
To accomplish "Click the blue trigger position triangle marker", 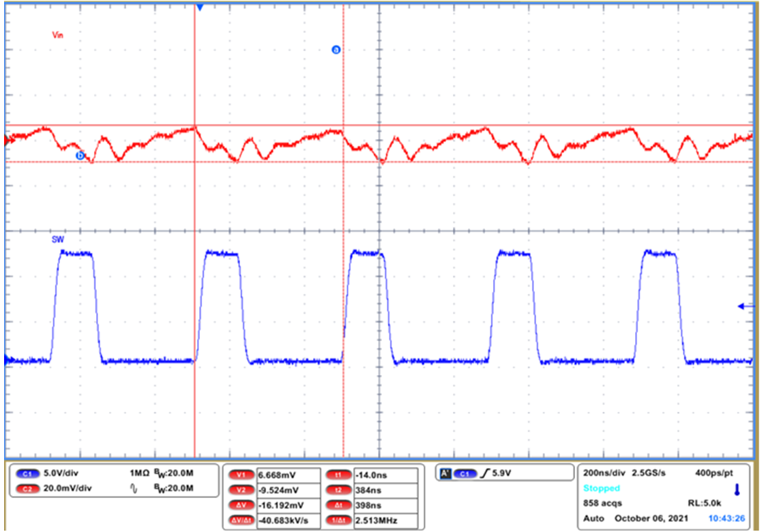I will tap(199, 7).
